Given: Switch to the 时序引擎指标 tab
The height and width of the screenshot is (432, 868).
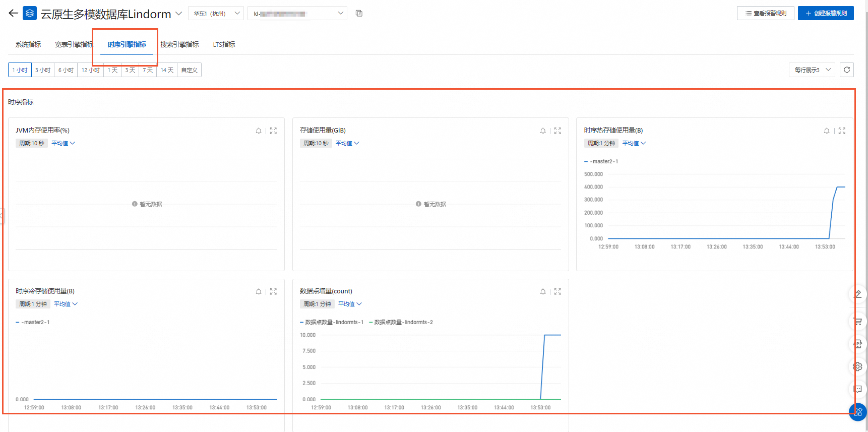Looking at the screenshot, I should pos(127,44).
